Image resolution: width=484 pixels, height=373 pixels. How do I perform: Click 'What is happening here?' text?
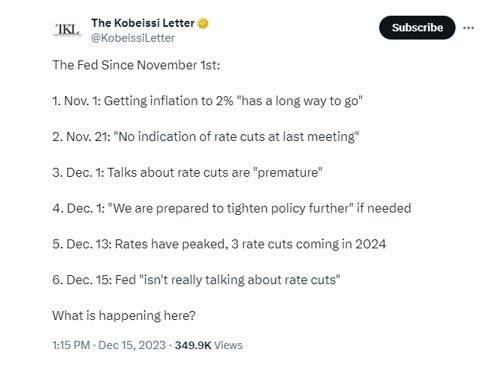coord(124,315)
